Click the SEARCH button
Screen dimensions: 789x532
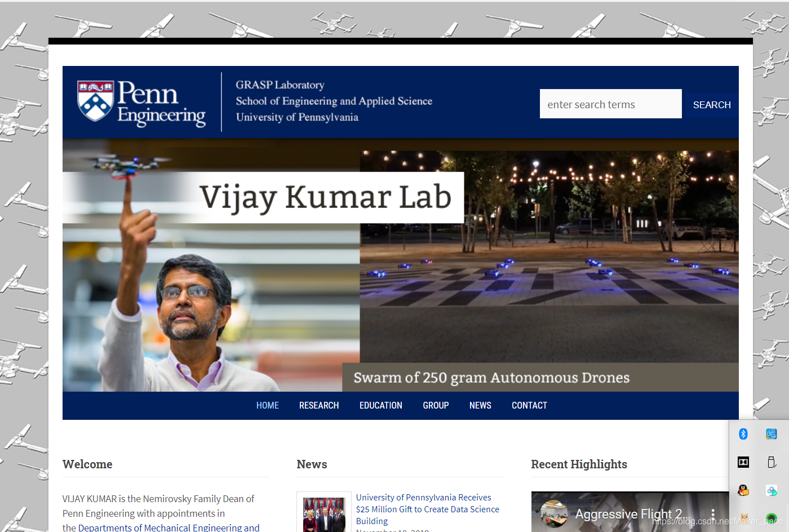pos(711,105)
